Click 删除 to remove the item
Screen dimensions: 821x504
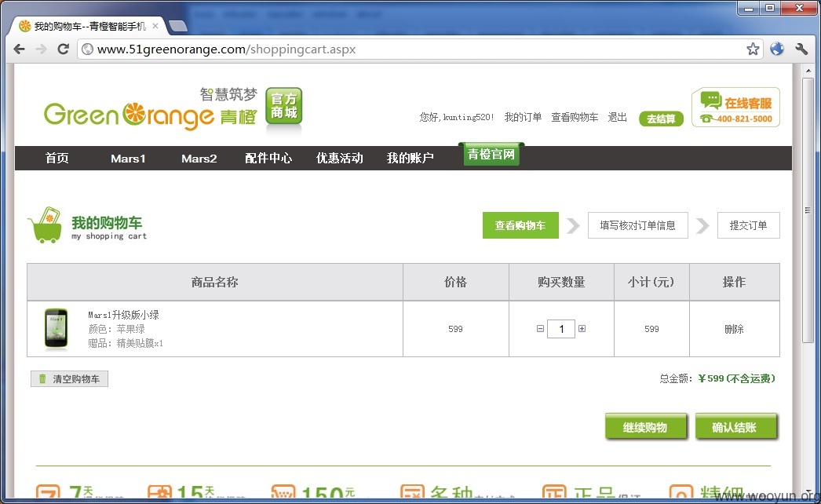pos(734,329)
